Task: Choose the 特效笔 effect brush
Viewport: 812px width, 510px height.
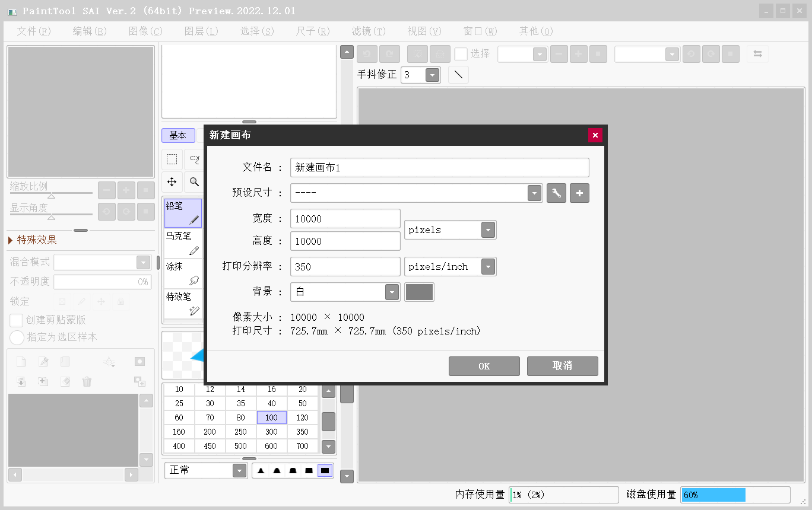Action: coord(183,304)
